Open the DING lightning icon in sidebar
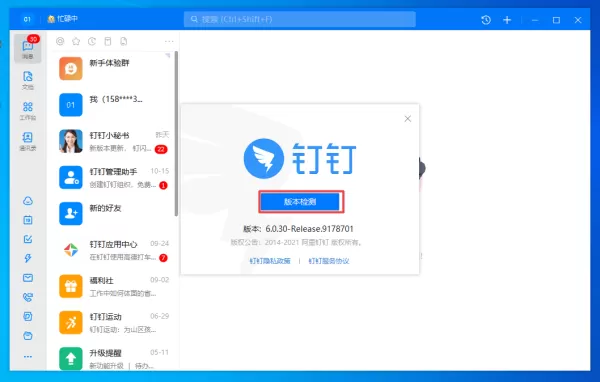600x382 pixels. click(x=28, y=258)
